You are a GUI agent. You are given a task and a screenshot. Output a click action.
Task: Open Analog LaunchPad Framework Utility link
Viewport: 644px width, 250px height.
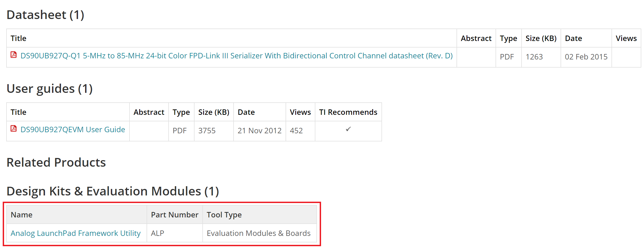[76, 233]
